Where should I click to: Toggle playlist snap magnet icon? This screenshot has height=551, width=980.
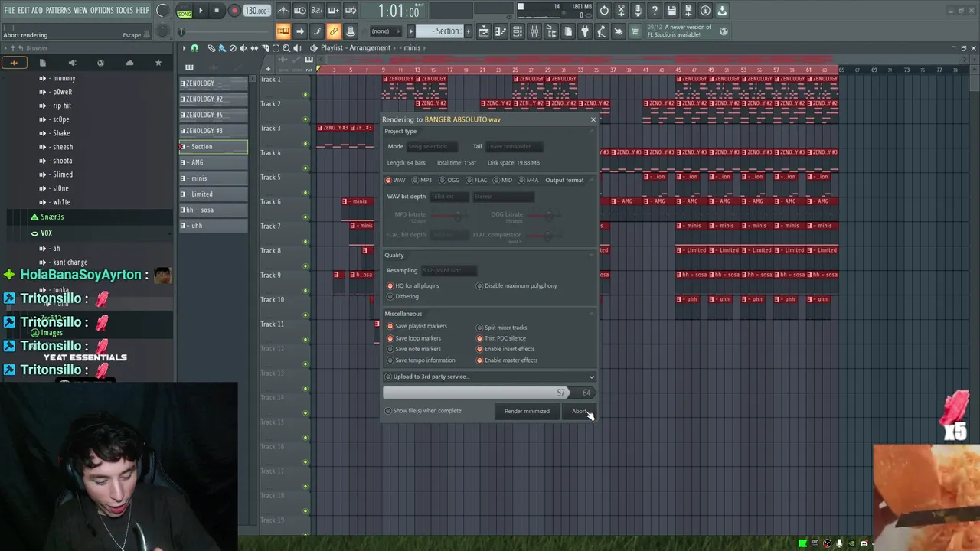pos(194,48)
